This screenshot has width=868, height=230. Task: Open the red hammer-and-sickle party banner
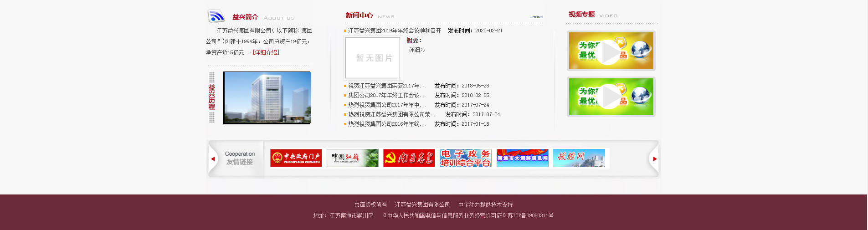click(x=409, y=158)
